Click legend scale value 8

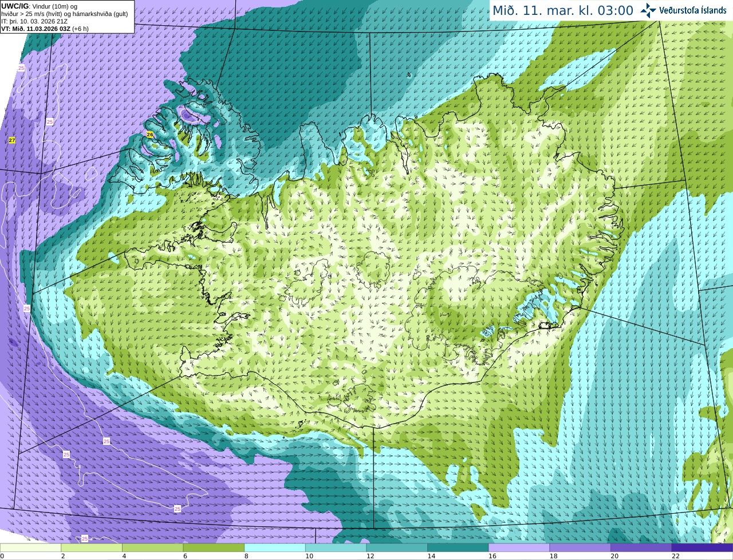tap(247, 556)
